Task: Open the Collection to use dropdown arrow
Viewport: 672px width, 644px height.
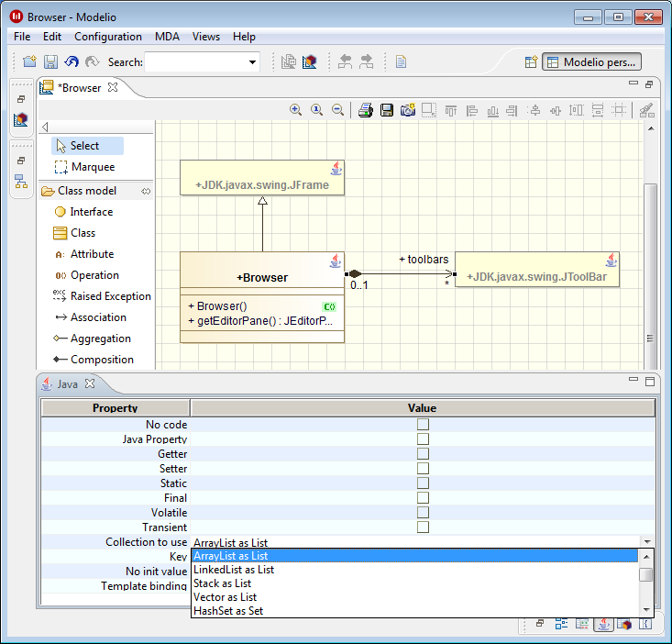Action: coord(647,542)
